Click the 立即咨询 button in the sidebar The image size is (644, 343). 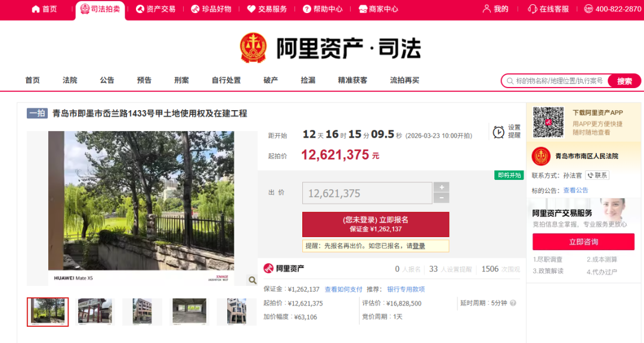click(583, 242)
